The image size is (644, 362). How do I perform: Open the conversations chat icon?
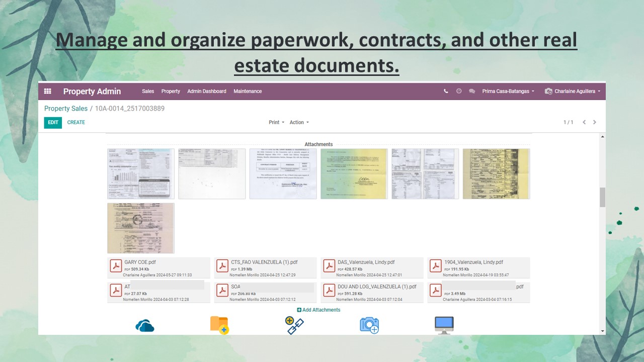coord(472,92)
